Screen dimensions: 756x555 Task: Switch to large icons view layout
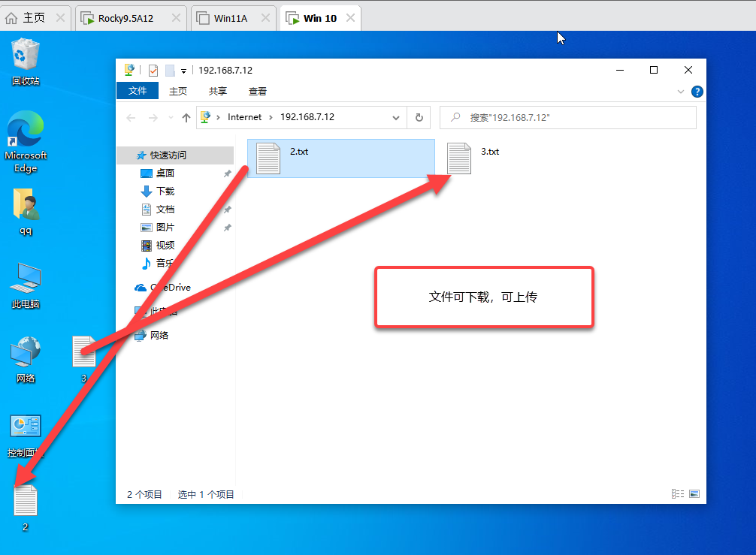[694, 494]
